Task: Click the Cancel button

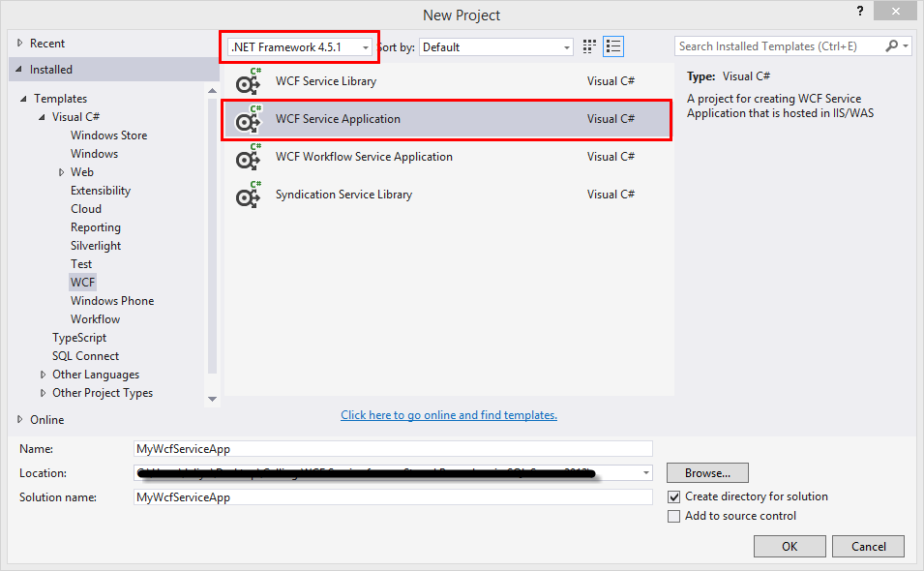Action: [868, 546]
